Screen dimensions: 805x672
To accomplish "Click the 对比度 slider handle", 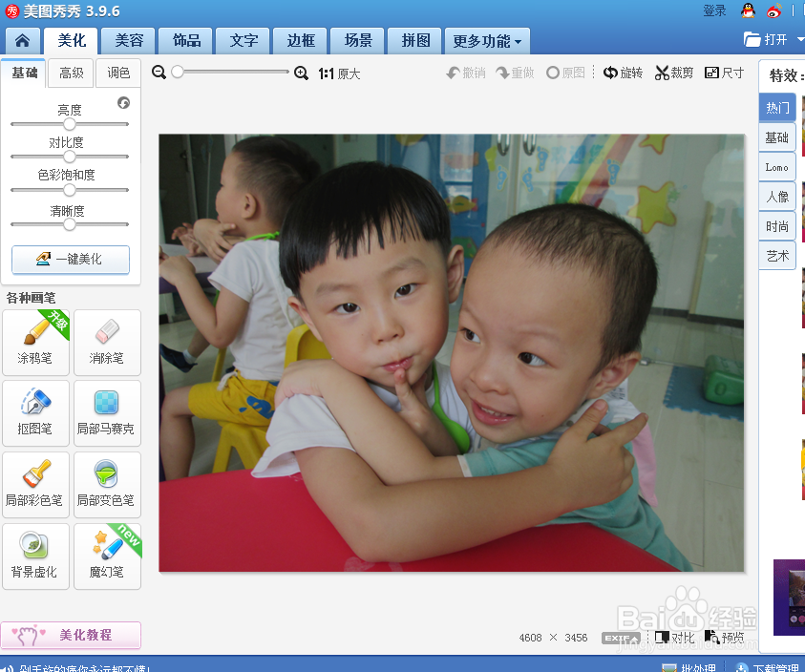I will (70, 157).
